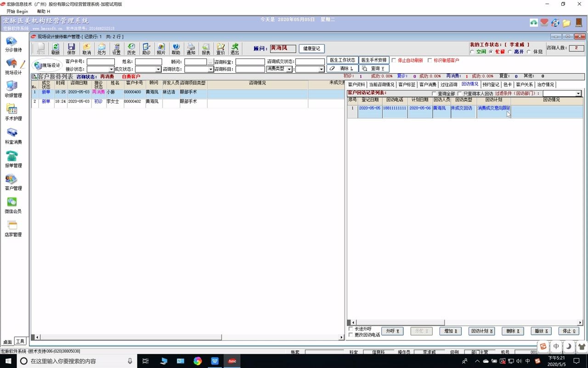Switch to the 客户标签 tab
The height and width of the screenshot is (368, 588).
point(407,85)
